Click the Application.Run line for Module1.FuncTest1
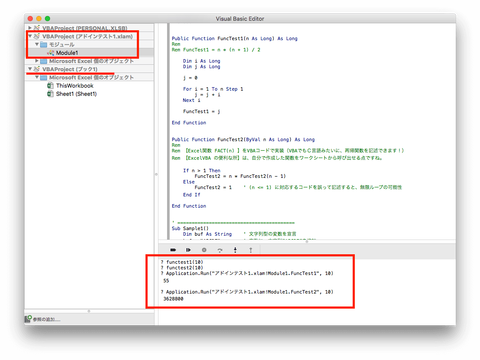Screen dimensions: 480x360 point(247,273)
